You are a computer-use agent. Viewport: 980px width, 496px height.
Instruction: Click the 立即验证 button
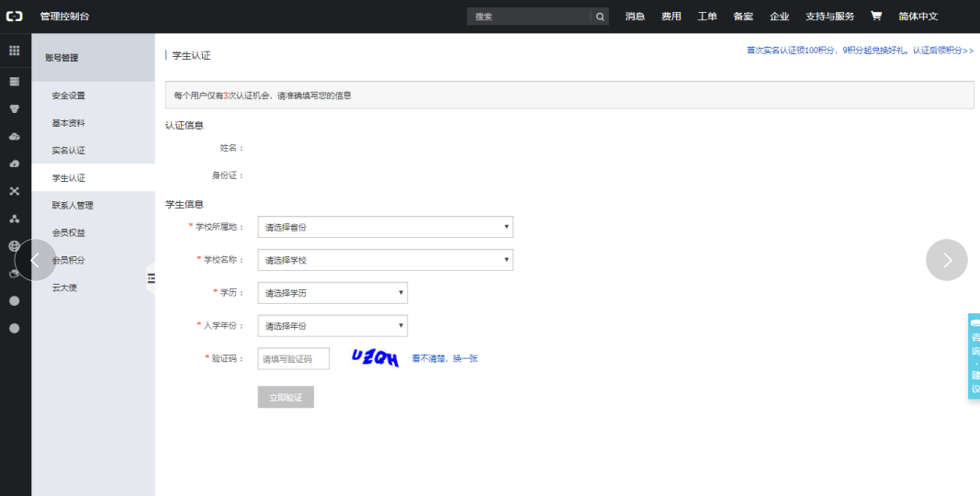point(286,397)
